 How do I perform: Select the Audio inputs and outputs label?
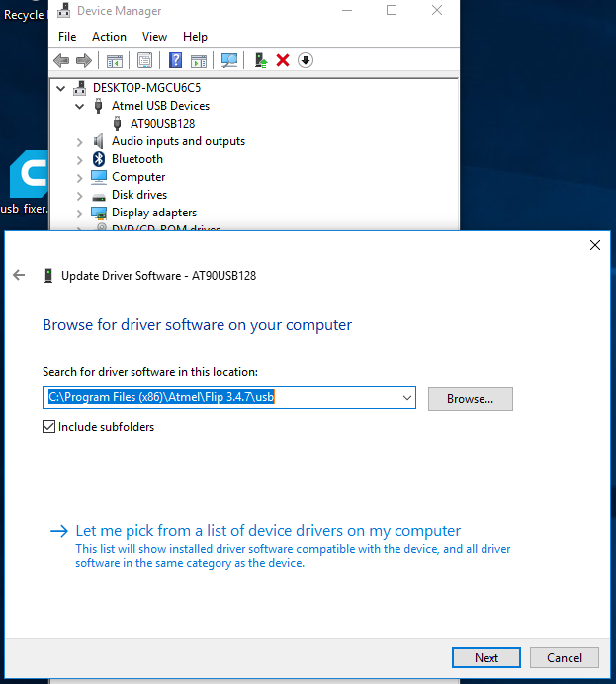point(178,141)
